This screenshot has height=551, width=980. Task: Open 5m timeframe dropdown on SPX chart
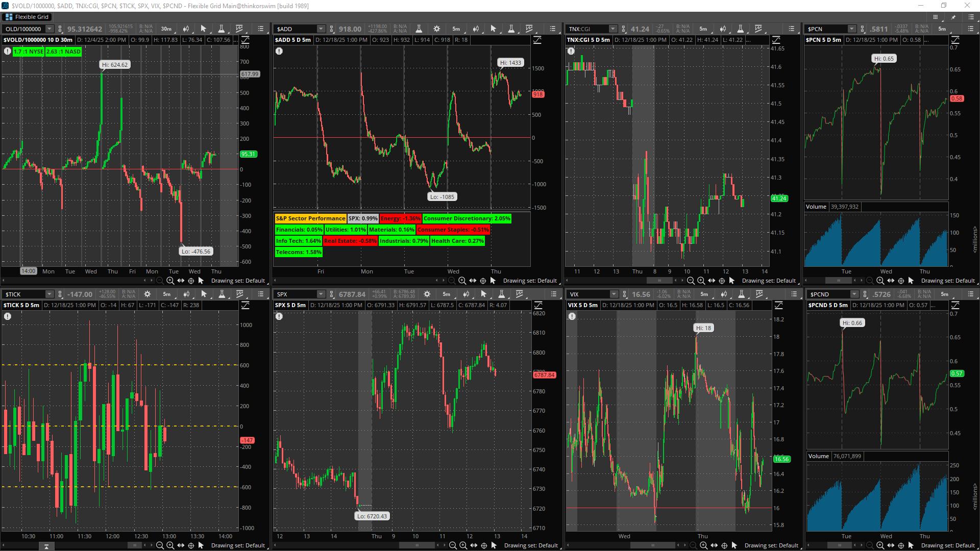point(446,294)
